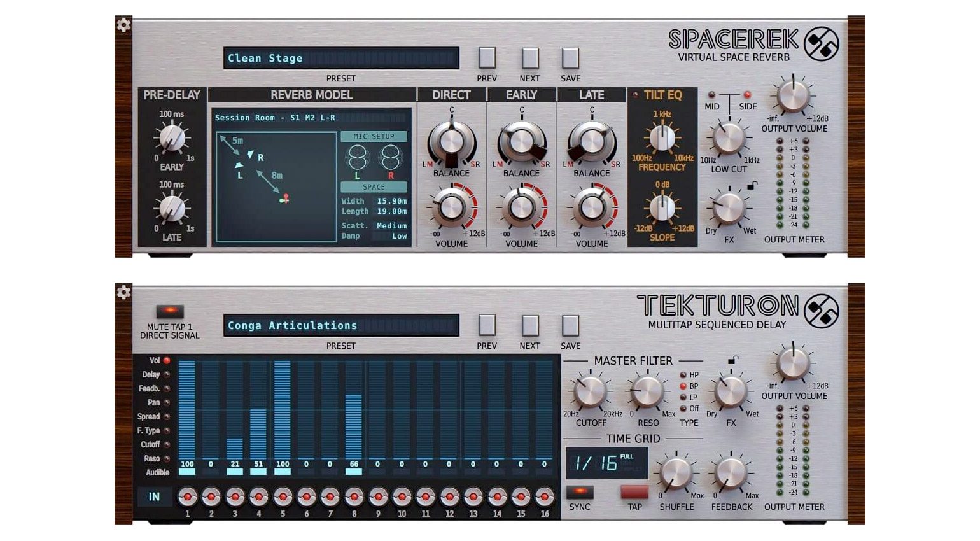This screenshot has height=541, width=980.
Task: Click the Shuffle knob
Action: (676, 473)
